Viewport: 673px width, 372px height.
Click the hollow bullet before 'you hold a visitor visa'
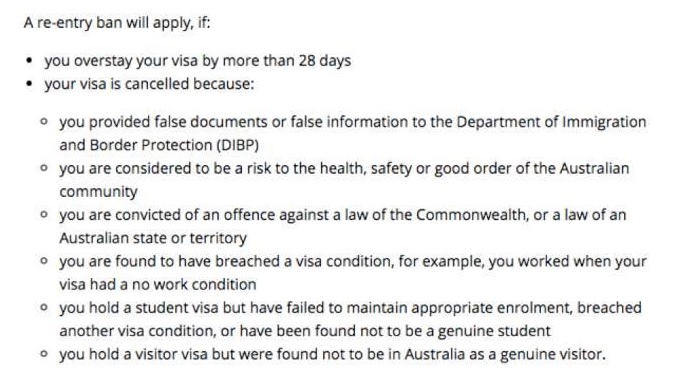(44, 354)
